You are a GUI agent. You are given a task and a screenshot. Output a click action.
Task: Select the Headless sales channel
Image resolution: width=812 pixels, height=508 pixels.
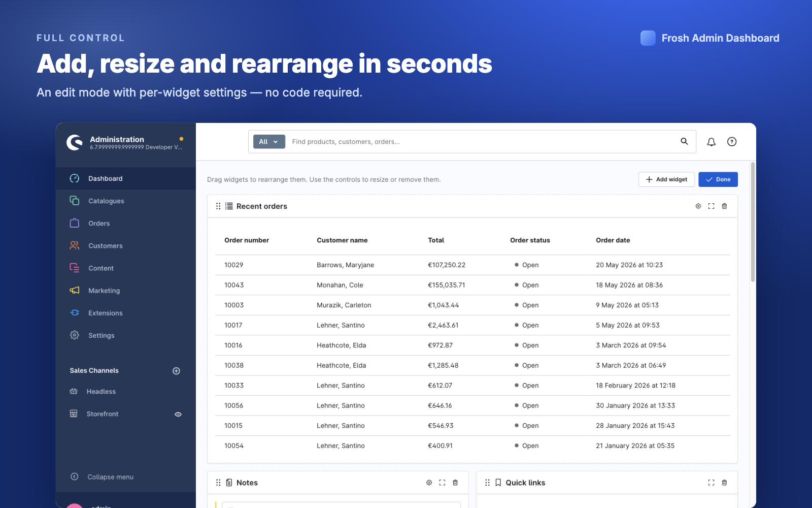(101, 391)
